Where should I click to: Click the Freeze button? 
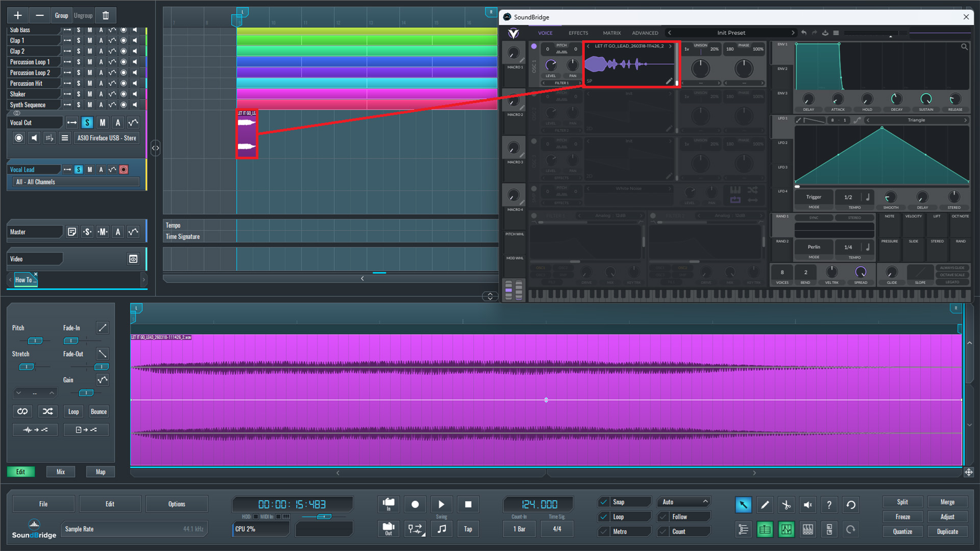[902, 517]
